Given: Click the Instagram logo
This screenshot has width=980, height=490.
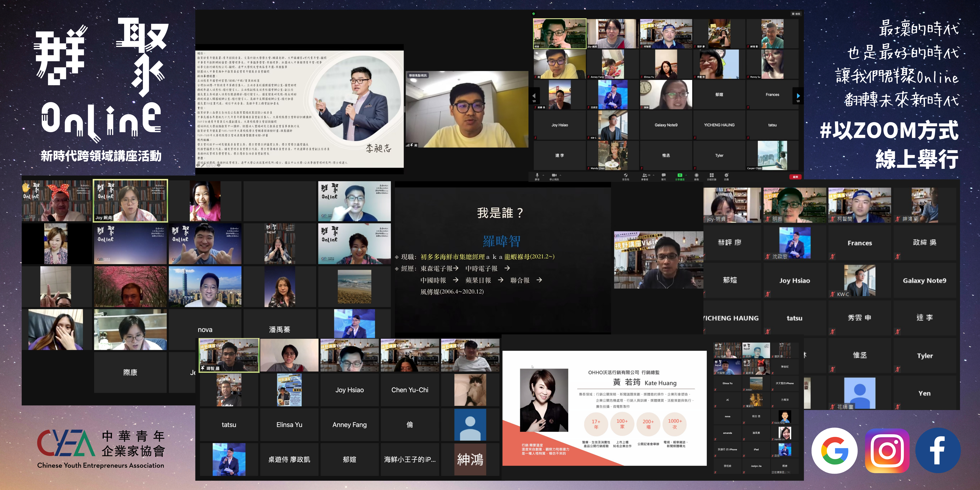Looking at the screenshot, I should [887, 451].
